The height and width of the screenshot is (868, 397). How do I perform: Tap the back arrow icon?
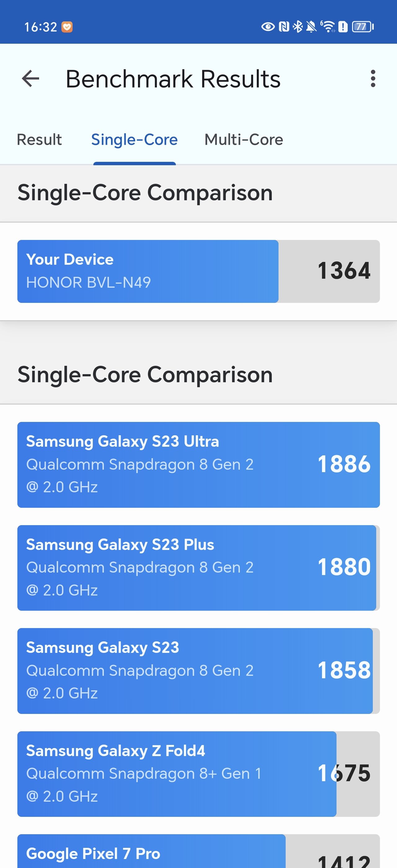tap(30, 78)
